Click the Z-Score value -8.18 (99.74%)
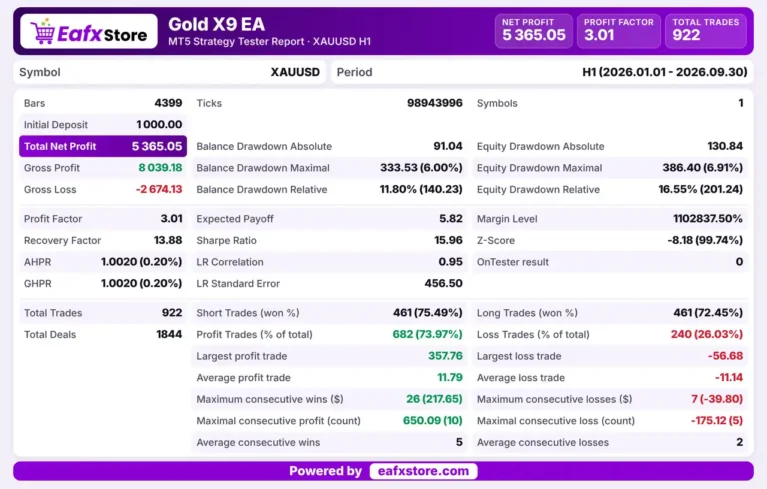 pyautogui.click(x=705, y=240)
